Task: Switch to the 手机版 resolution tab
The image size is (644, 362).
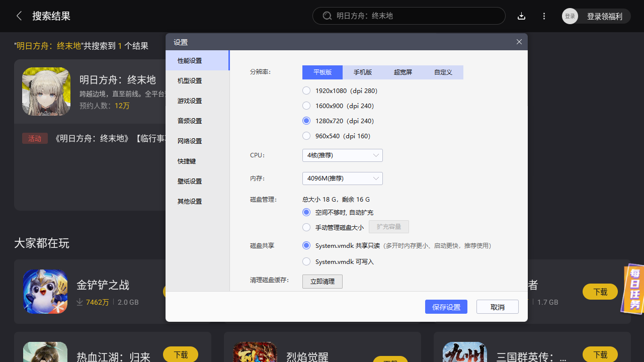Action: click(x=363, y=72)
